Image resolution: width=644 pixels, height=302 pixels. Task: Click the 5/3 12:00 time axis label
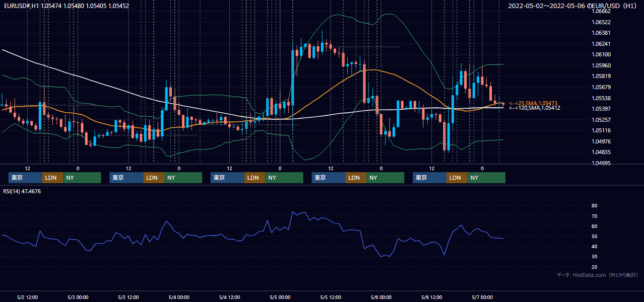tap(128, 297)
